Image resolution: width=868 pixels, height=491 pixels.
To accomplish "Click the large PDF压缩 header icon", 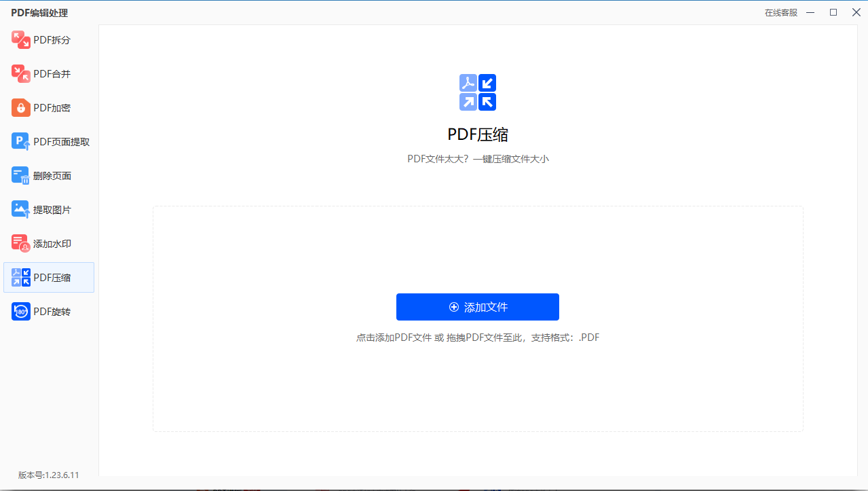I will pyautogui.click(x=478, y=92).
